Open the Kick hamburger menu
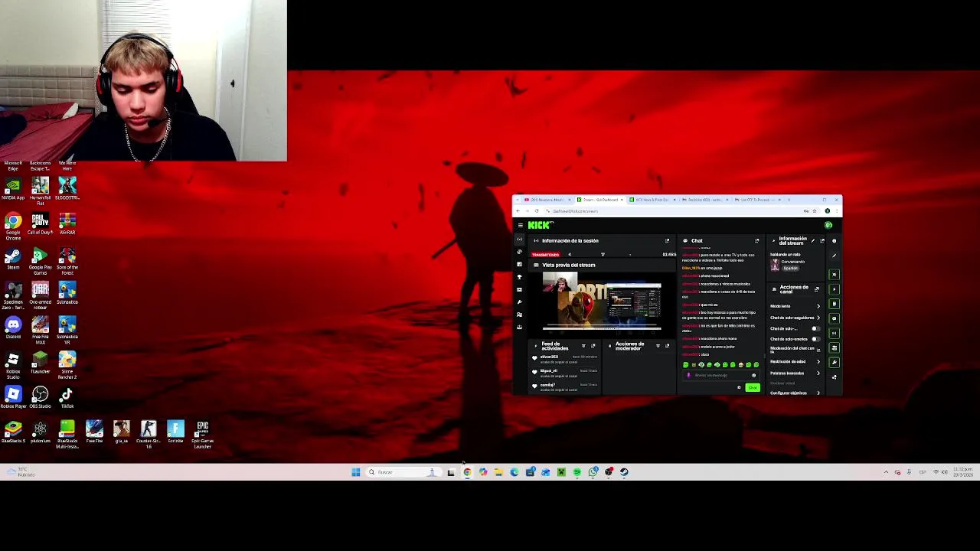Image resolution: width=980 pixels, height=551 pixels. coord(521,225)
